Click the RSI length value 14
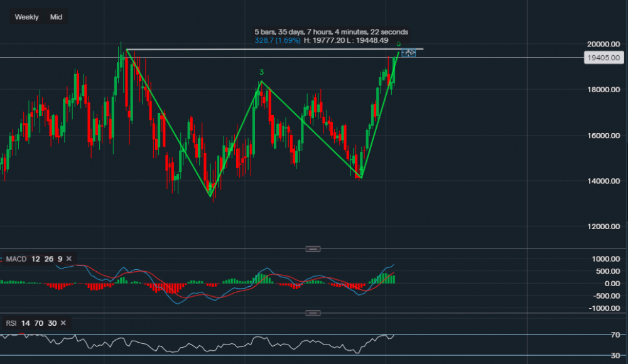628x364 pixels. 25,323
